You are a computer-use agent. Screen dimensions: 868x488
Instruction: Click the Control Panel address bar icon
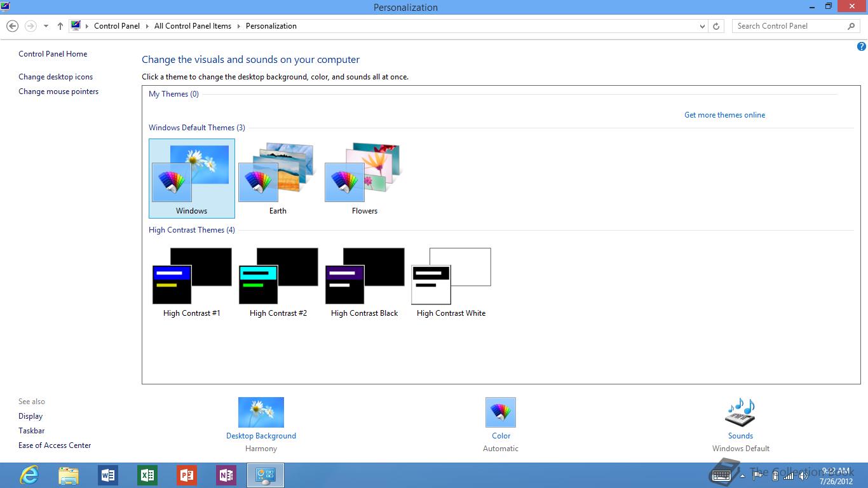76,26
